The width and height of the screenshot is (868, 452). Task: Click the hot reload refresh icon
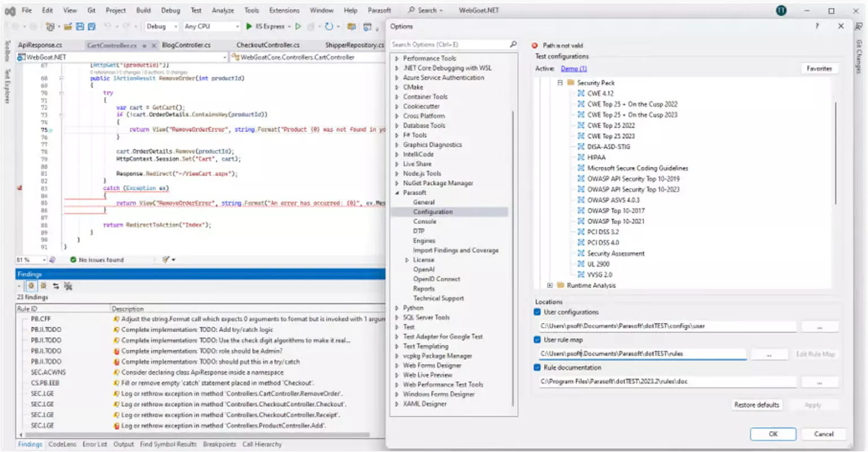click(329, 27)
